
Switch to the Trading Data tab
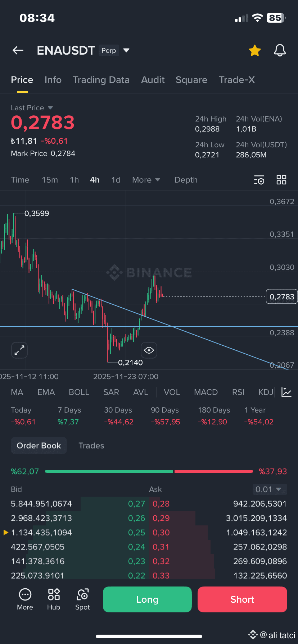tap(101, 80)
